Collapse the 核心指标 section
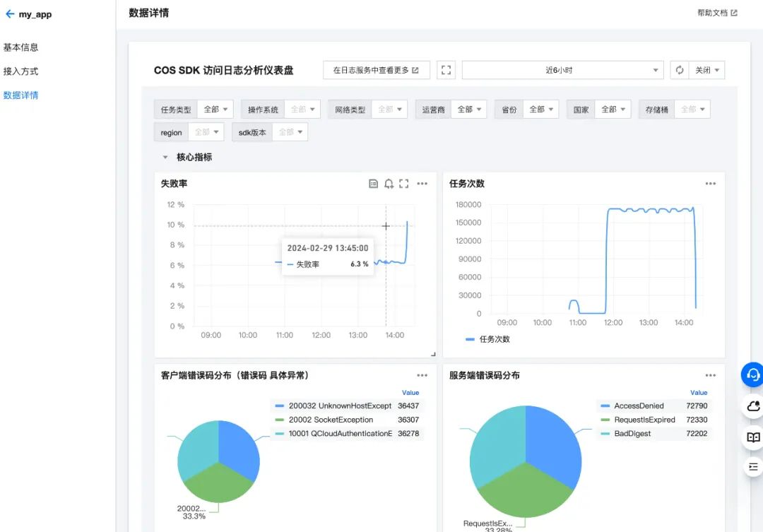Viewport: 763px width, 532px height. click(165, 158)
